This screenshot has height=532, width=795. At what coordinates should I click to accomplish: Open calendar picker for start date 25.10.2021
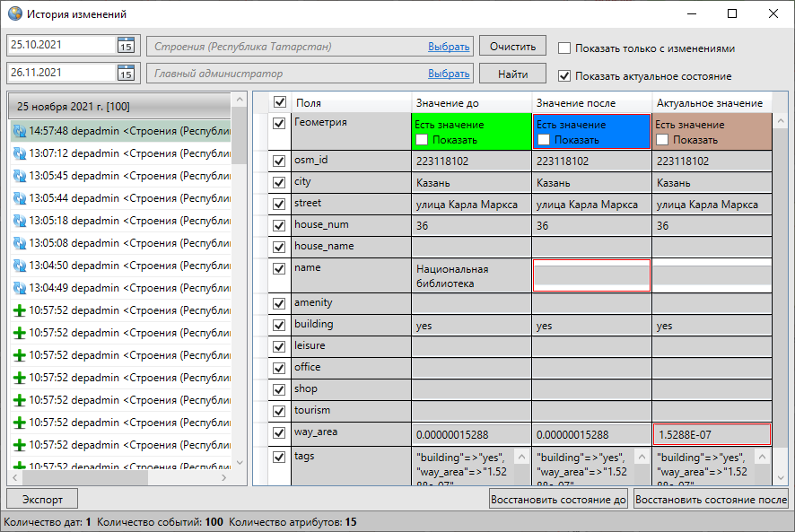(126, 46)
